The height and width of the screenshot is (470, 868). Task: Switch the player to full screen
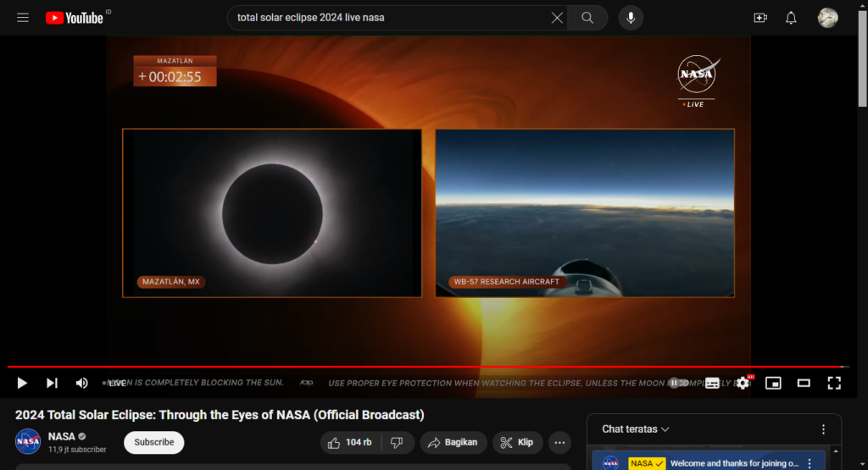pos(834,383)
